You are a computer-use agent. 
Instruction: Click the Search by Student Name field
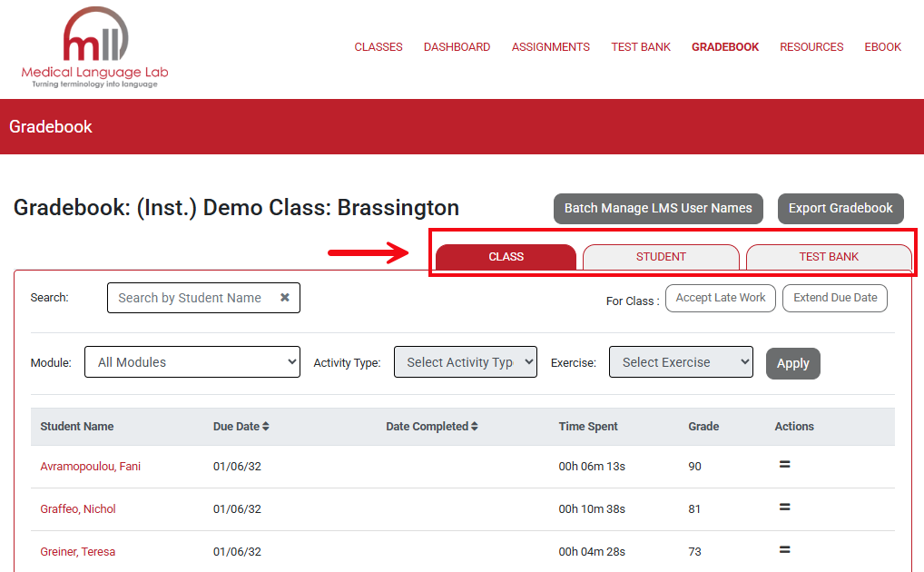click(191, 297)
